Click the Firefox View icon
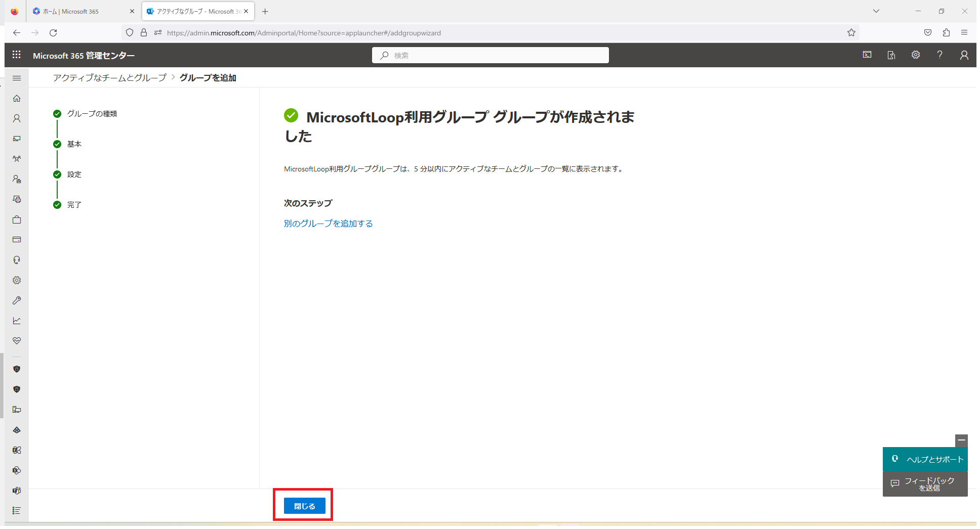The width and height of the screenshot is (980, 529). point(14,11)
